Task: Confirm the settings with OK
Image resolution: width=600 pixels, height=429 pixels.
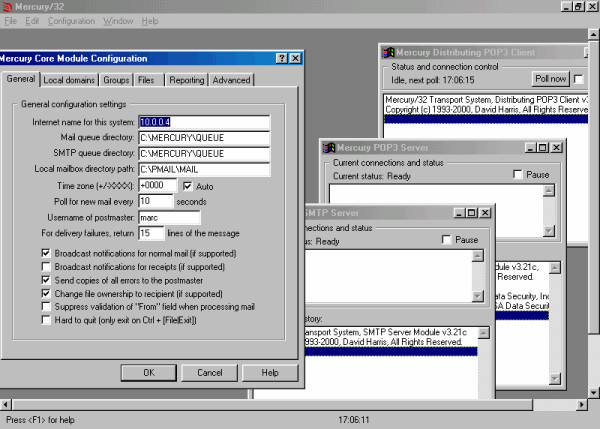Action: [148, 372]
